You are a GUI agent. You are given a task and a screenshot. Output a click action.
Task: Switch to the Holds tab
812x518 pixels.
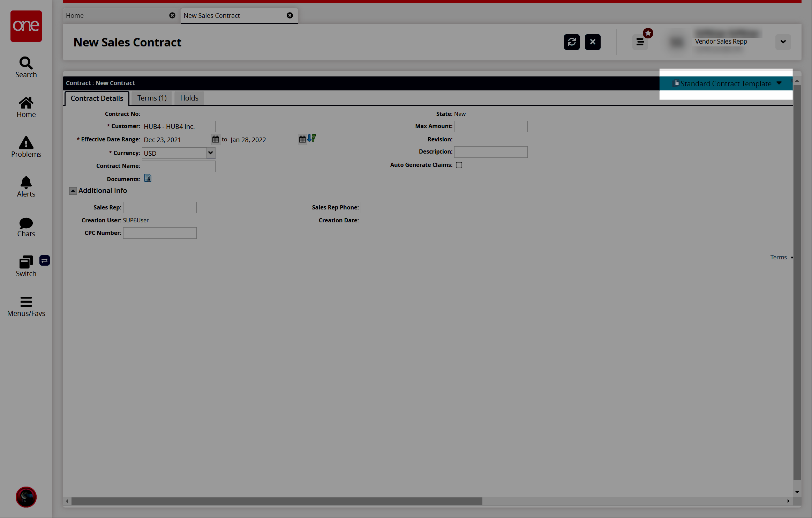click(189, 98)
